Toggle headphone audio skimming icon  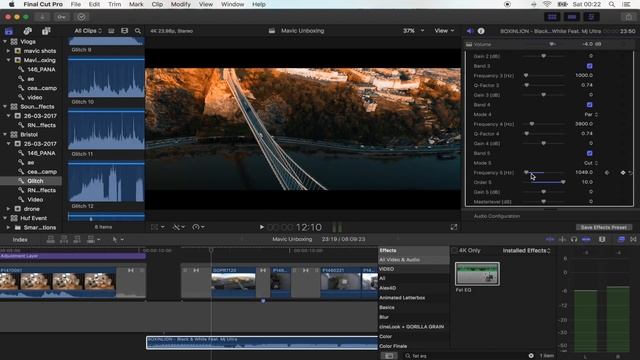point(574,240)
